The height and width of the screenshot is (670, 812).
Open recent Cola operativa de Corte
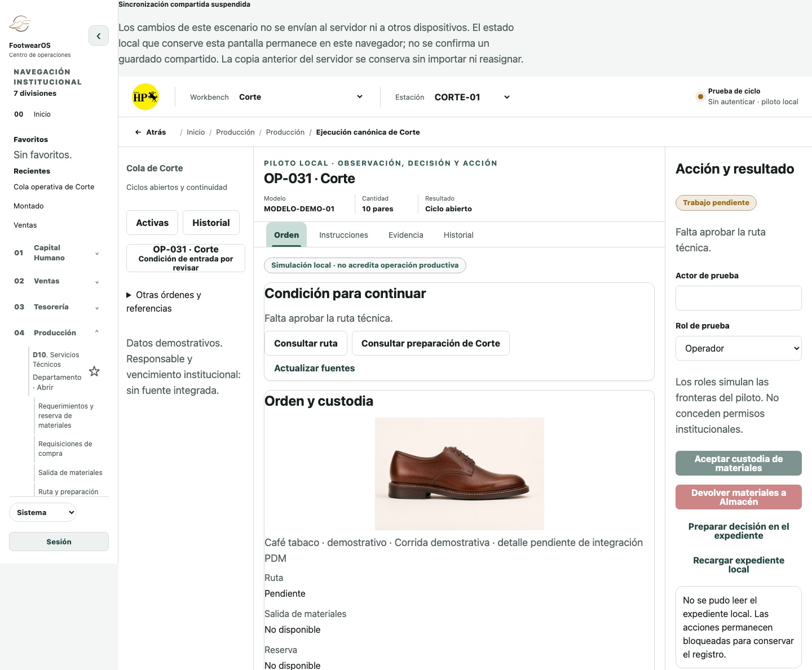click(x=54, y=187)
